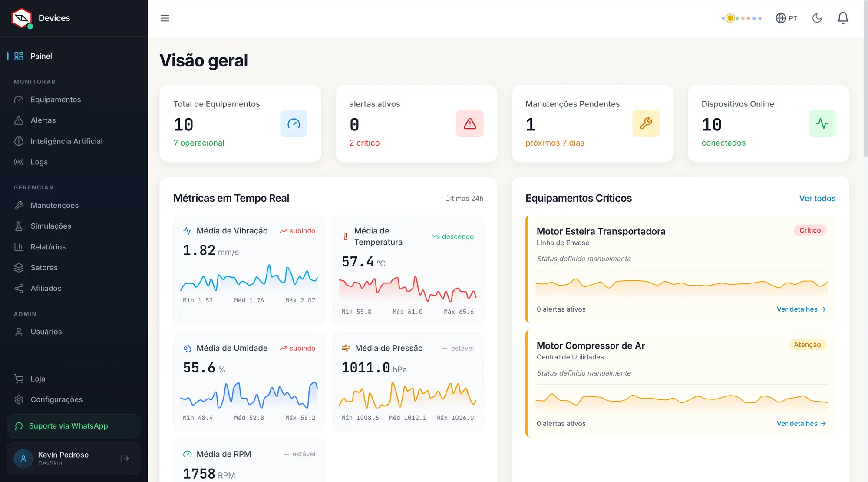Click the Devices logo
868x482 pixels.
click(x=22, y=18)
